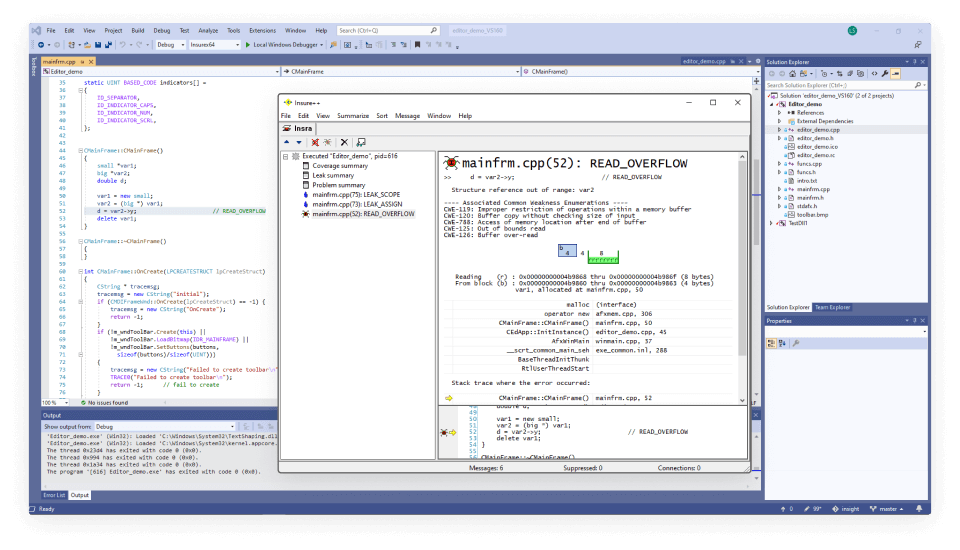
Task: Select toolbar.bmp in Solution Explorer
Action: point(812,215)
